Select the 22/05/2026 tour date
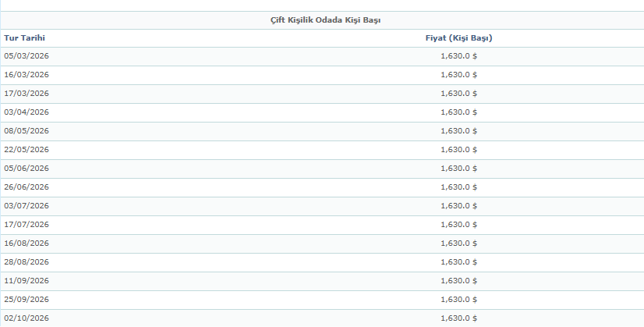Viewport: 644px width, 327px height. coord(27,150)
